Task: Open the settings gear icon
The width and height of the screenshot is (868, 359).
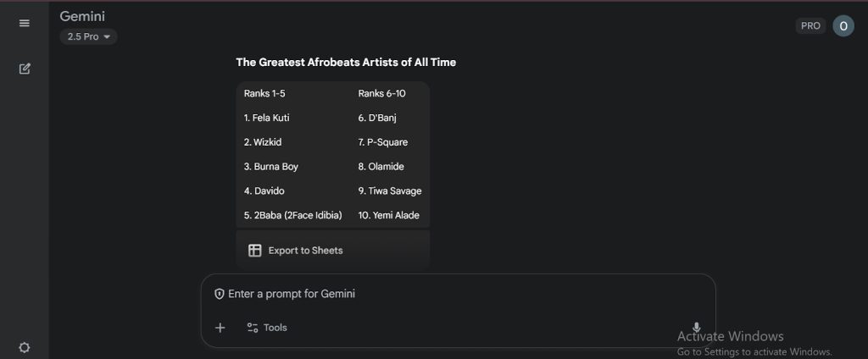Action: tap(25, 347)
